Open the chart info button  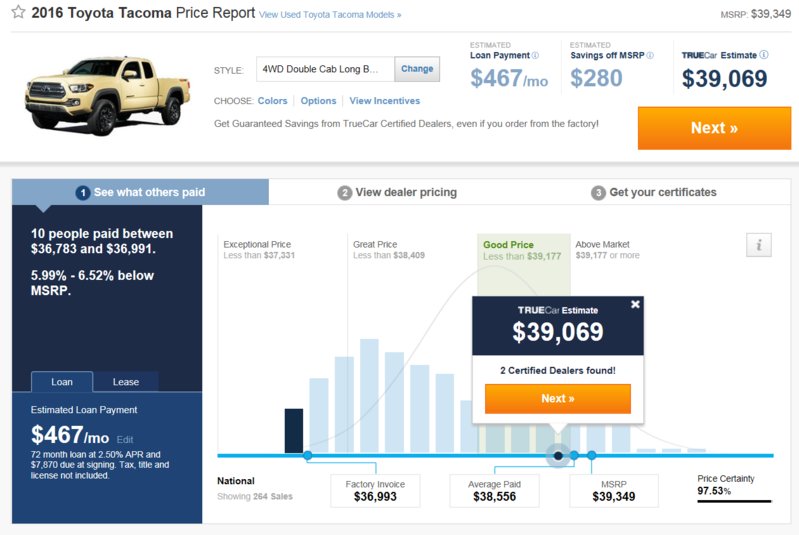(759, 245)
